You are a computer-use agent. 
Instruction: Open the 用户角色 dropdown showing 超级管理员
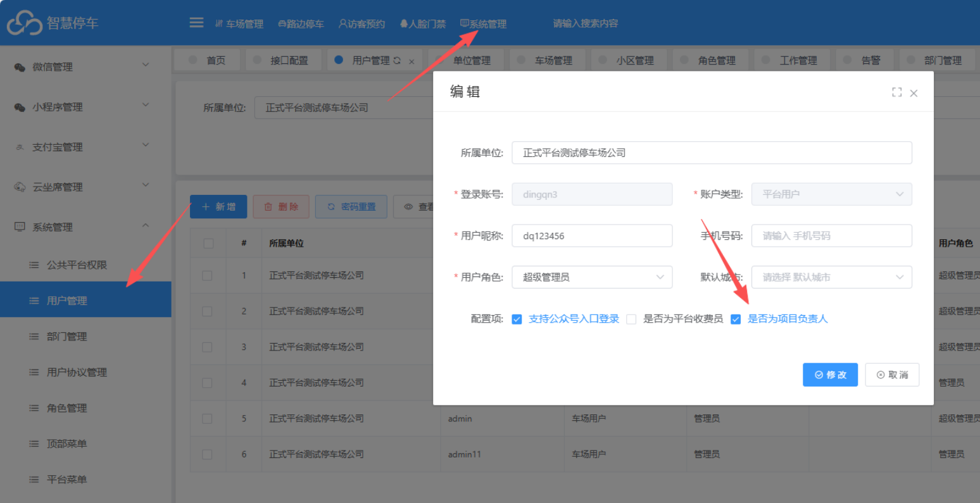[x=592, y=277]
